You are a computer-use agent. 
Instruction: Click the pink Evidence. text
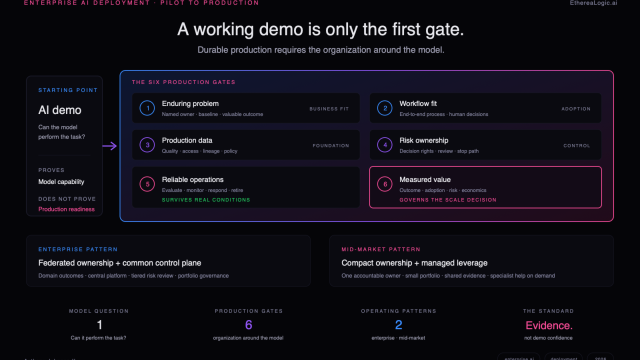click(549, 326)
